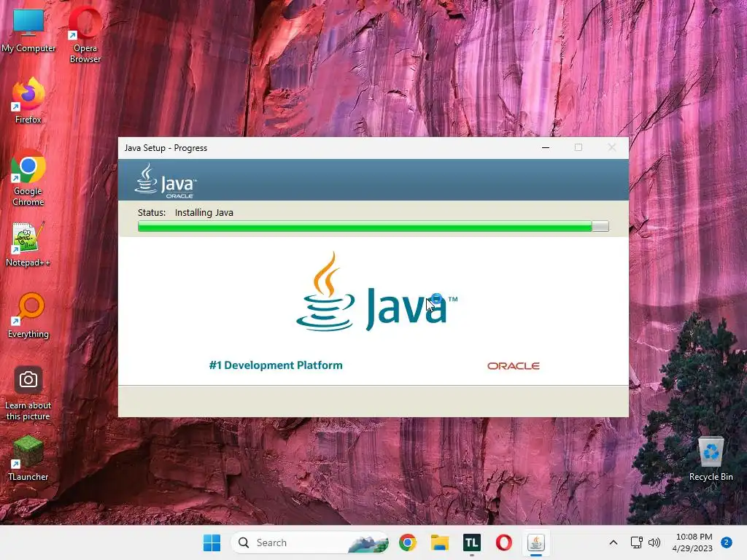
Task: Launch Opera Browser from desktop shortcut
Action: tap(85, 34)
